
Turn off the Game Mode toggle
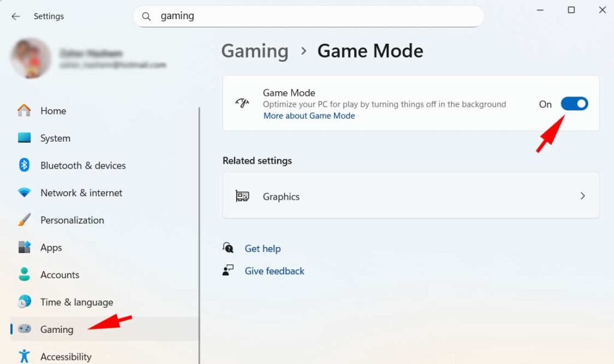(574, 104)
